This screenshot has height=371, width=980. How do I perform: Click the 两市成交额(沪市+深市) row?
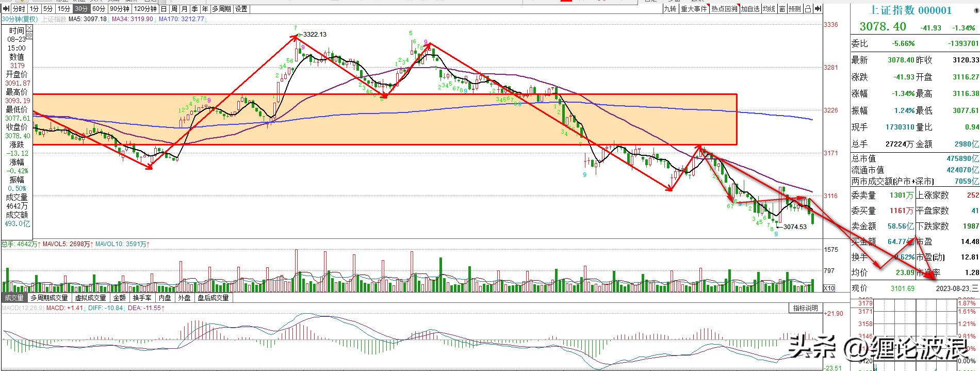tap(915, 181)
